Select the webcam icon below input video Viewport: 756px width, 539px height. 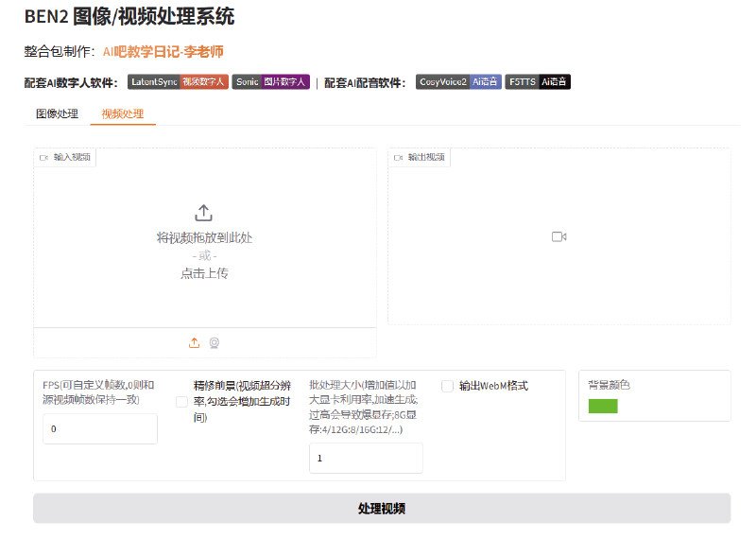[215, 342]
